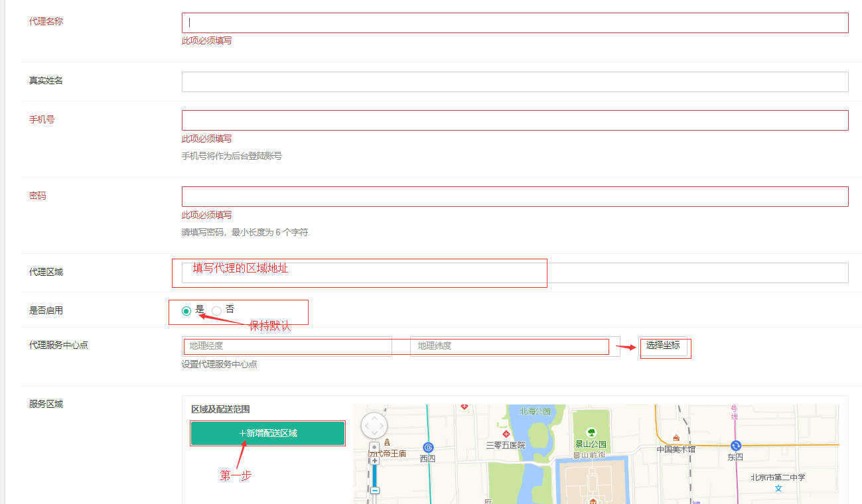This screenshot has width=862, height=504.
Task: Click the 是否启用 label
Action: click(x=46, y=310)
